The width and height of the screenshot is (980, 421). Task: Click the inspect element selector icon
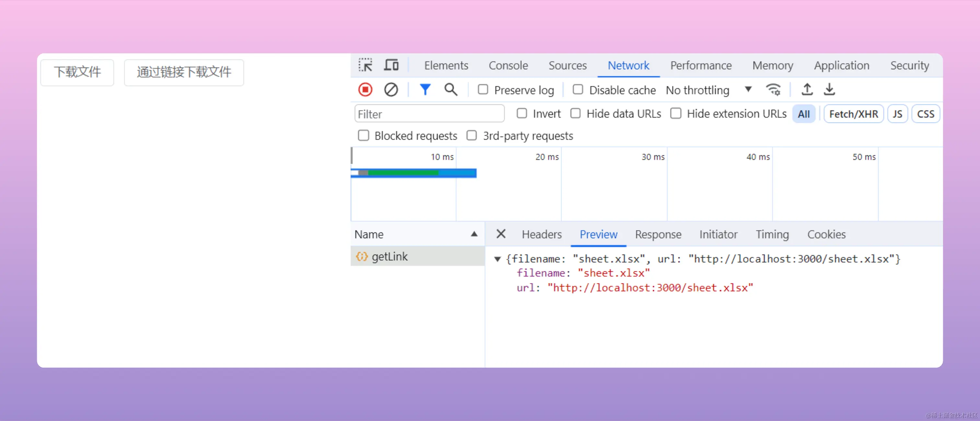click(365, 65)
